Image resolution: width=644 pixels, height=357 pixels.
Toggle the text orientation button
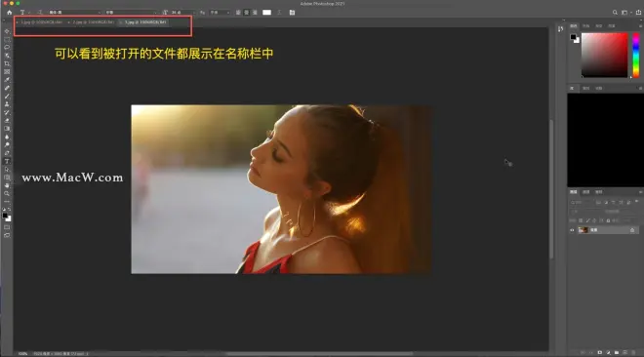(39, 13)
